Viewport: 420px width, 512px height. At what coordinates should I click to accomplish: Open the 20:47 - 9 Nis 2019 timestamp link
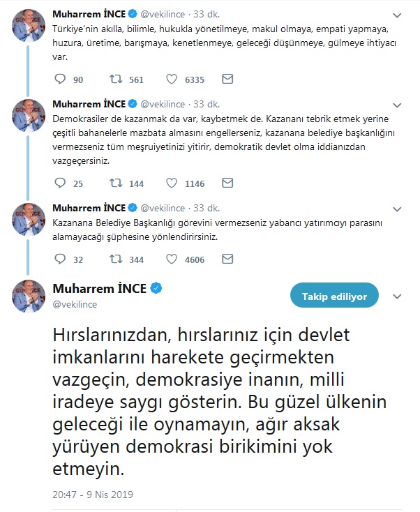coord(93,495)
